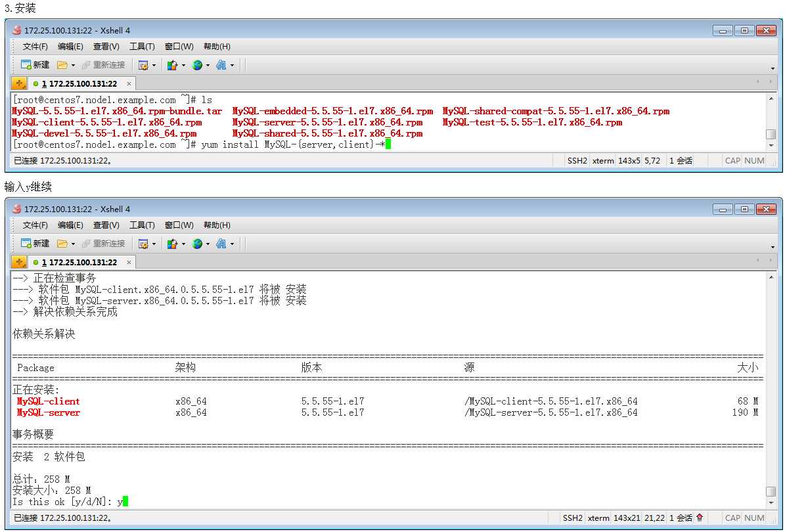Click MySQL-embedded-5.5.55-1.el7.x86_64.rpm file name

[332, 111]
